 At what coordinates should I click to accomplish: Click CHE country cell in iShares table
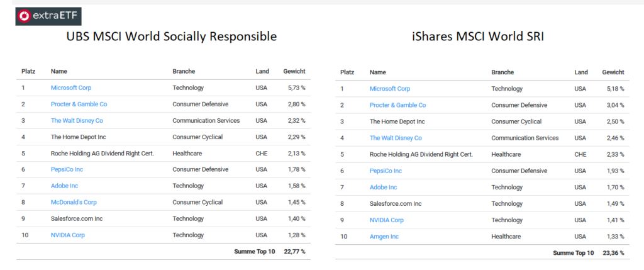pos(580,155)
